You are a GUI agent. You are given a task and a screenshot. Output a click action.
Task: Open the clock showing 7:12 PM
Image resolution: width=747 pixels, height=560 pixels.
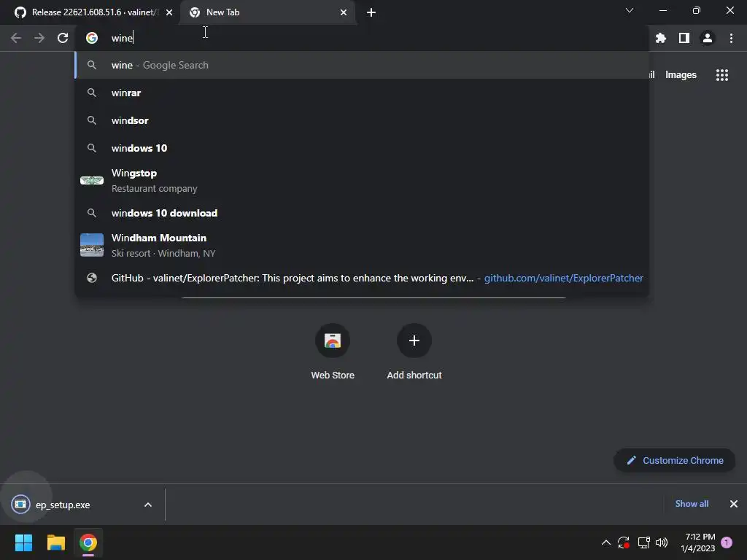[x=698, y=542]
